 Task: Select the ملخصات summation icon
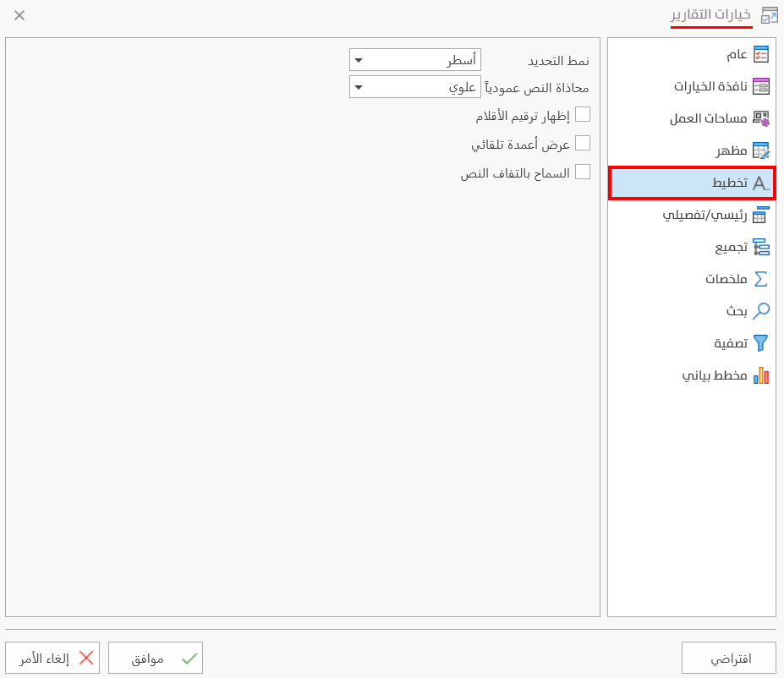(760, 279)
